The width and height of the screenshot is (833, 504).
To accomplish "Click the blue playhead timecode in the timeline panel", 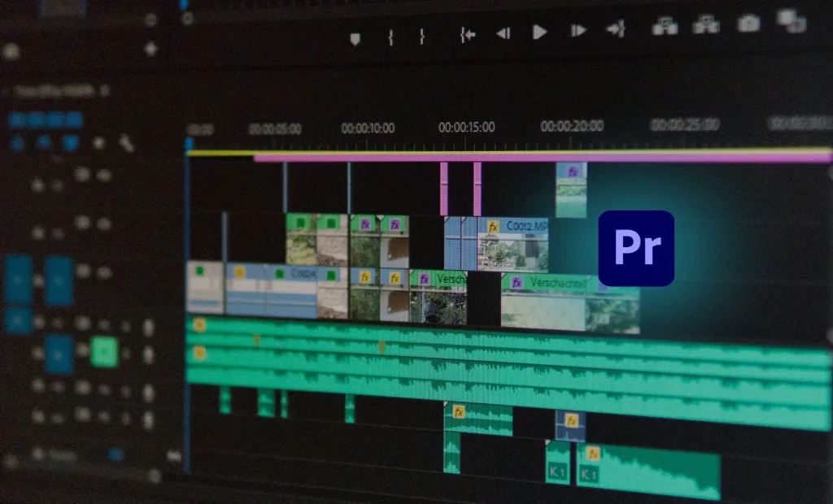I will click(x=46, y=120).
